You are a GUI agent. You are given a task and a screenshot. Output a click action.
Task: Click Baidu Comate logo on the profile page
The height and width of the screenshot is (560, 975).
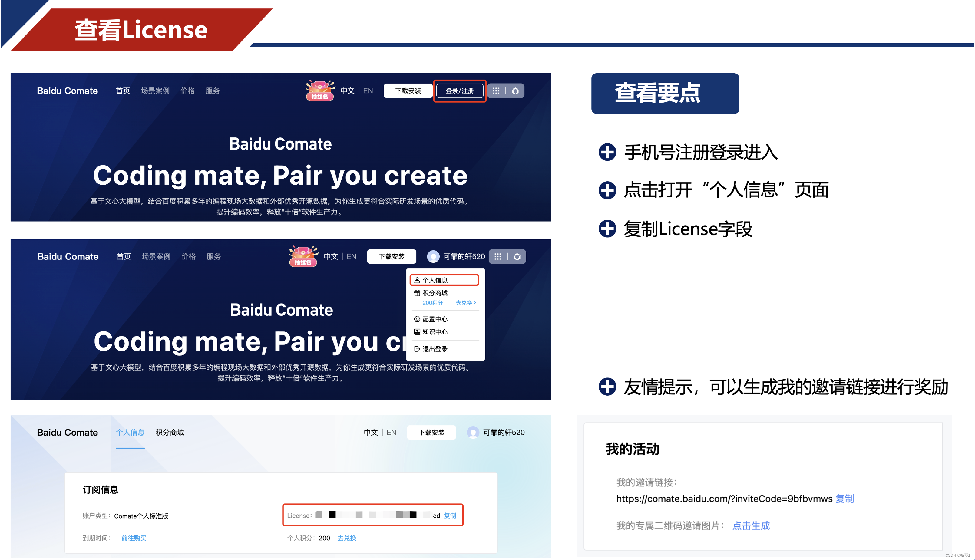[67, 432]
